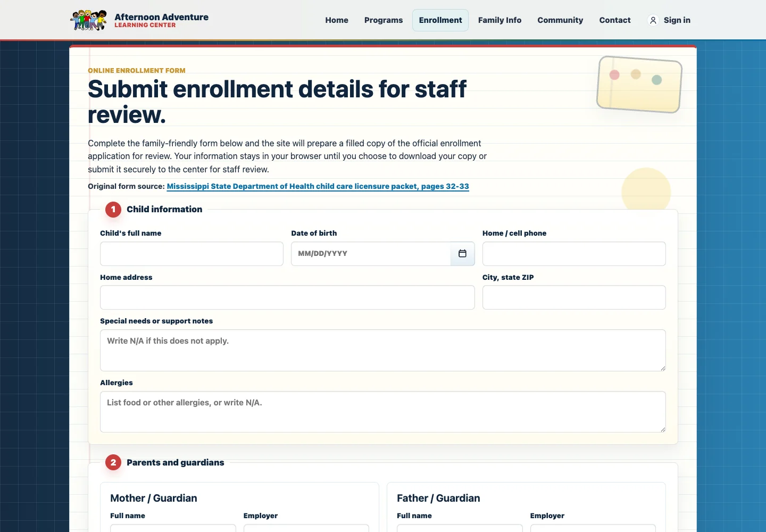The height and width of the screenshot is (532, 766).
Task: Click the Afternoon Adventure Learning Center title
Action: pyautogui.click(x=161, y=20)
